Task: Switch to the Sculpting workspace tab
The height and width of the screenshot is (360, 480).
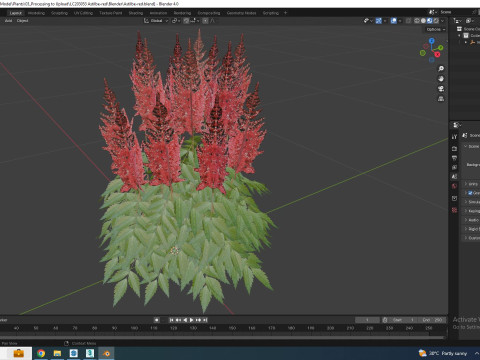Action: [59, 13]
